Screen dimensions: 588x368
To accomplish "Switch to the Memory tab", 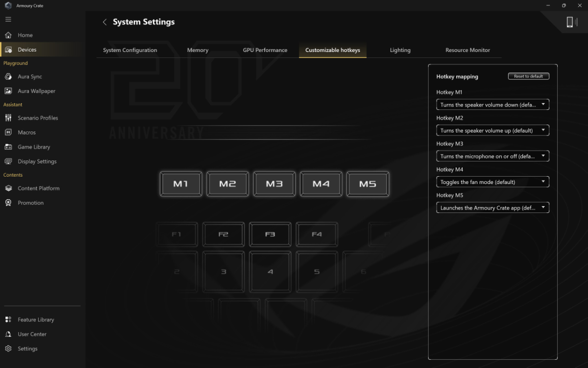I will click(x=197, y=50).
